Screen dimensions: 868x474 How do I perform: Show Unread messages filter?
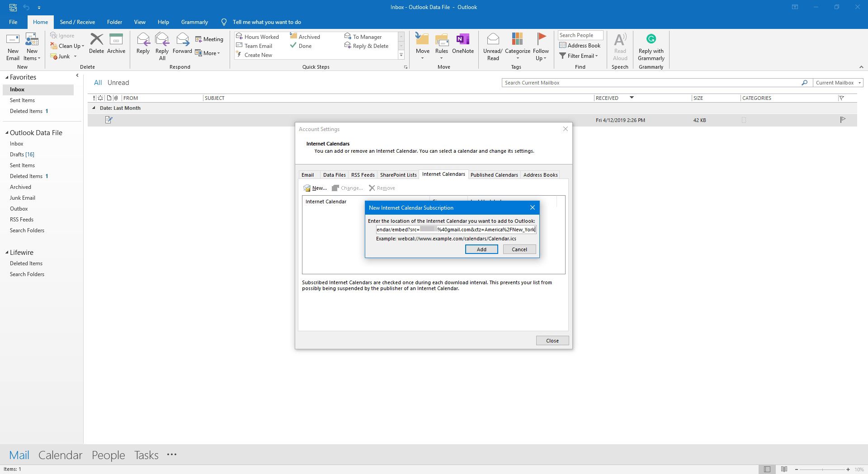pos(118,83)
